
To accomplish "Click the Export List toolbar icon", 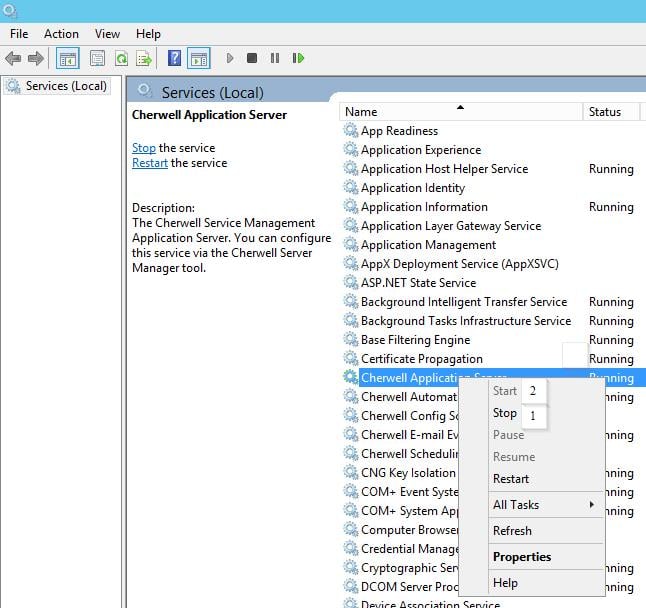I will [x=144, y=58].
